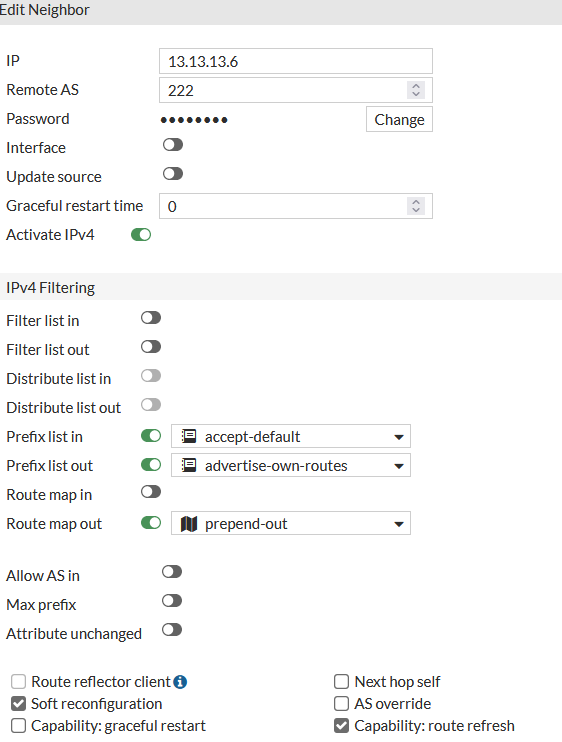Click the Graceful restart time stepper
This screenshot has height=742, width=562.
pos(416,206)
